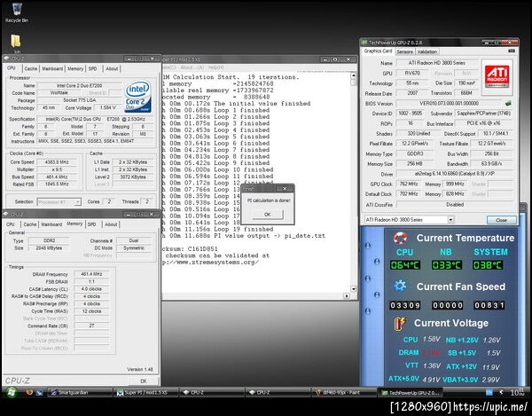532x416 pixels.
Task: Open SPD tab in the processor CPU-Z window
Action: tap(92, 68)
